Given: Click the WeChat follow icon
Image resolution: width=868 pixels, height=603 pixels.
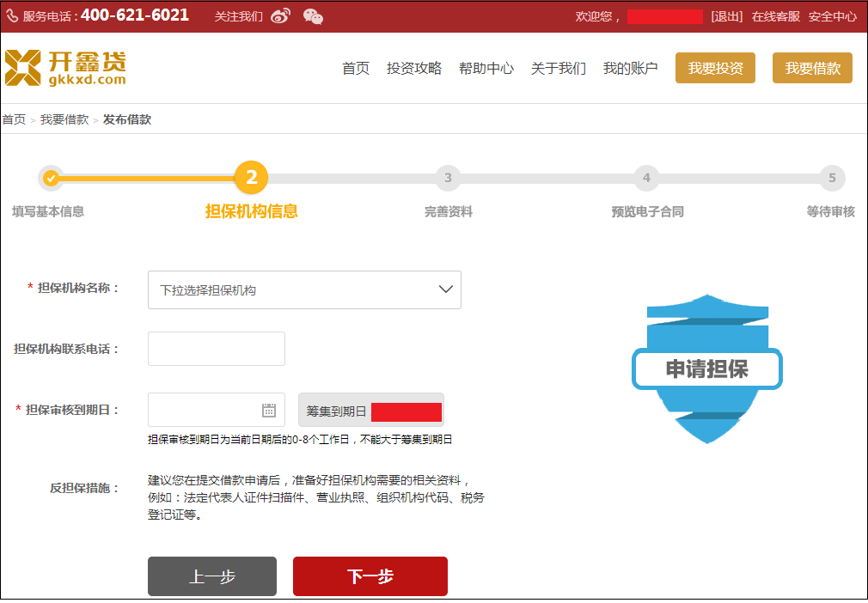Looking at the screenshot, I should point(314,16).
